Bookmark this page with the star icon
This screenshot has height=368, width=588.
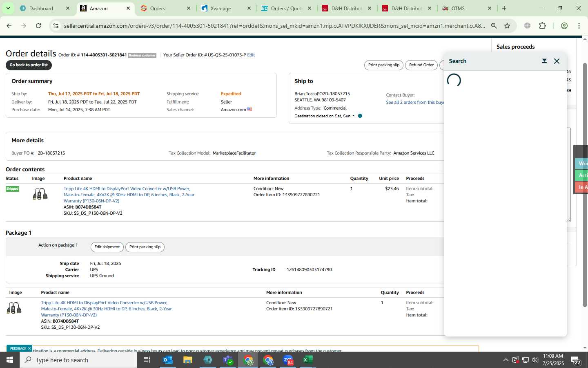tap(507, 26)
